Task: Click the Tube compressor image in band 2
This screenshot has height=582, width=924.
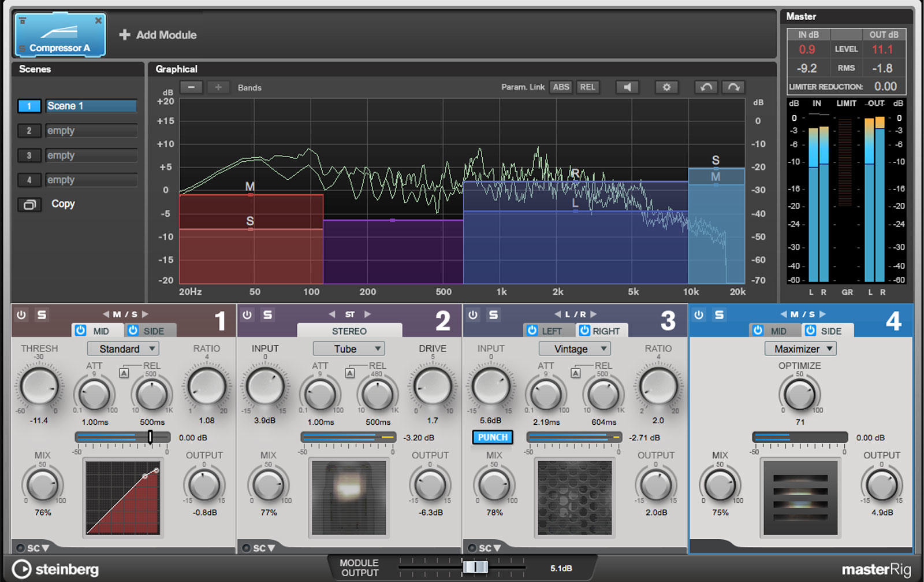Action: coord(348,497)
